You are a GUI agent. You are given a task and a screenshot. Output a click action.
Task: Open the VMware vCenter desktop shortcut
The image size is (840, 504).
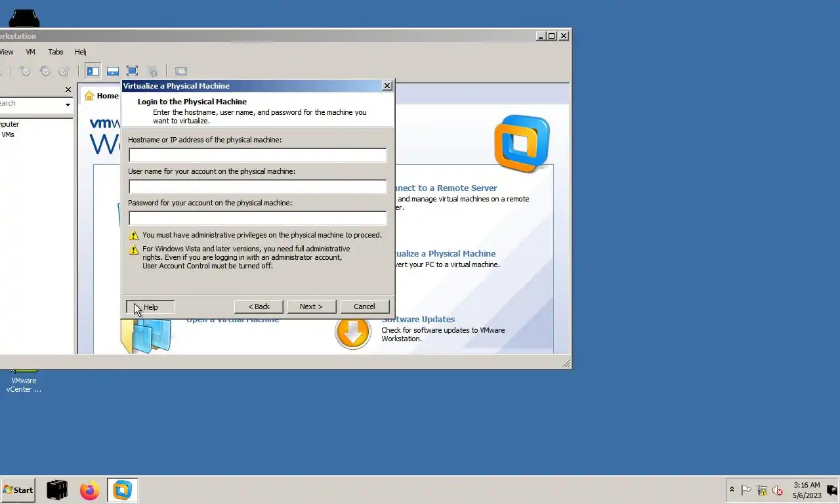tap(24, 382)
